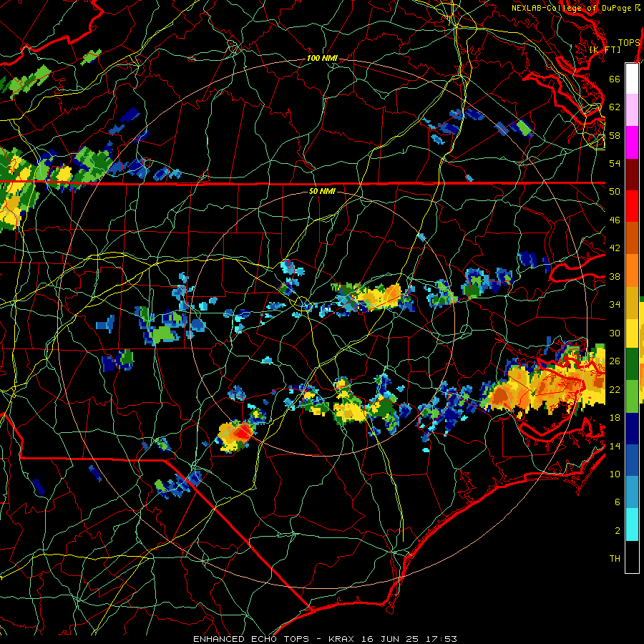Screen dimensions: 644x644
Task: Click the legend value "34"
Action: click(x=615, y=304)
